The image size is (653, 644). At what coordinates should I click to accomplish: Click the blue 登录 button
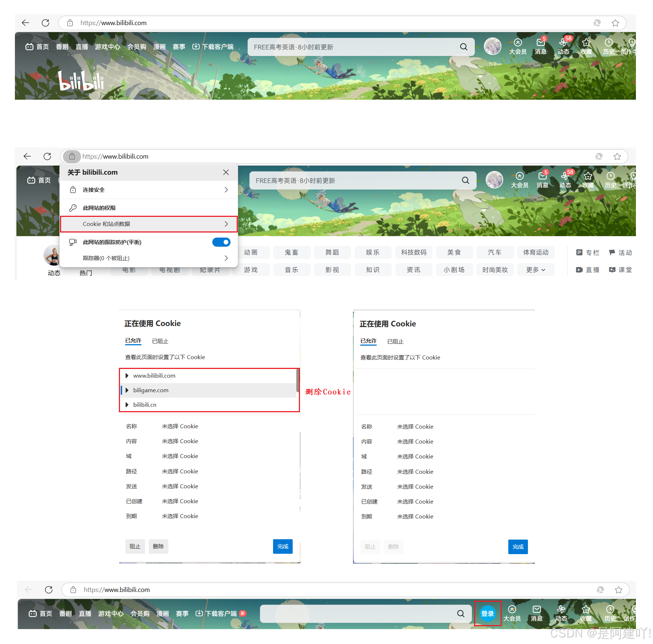pyautogui.click(x=488, y=614)
